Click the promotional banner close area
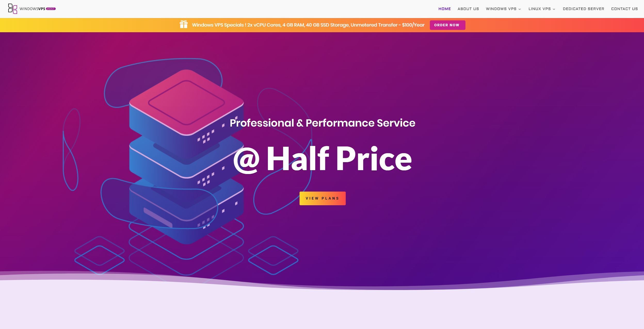Image resolution: width=644 pixels, height=329 pixels. point(637,25)
